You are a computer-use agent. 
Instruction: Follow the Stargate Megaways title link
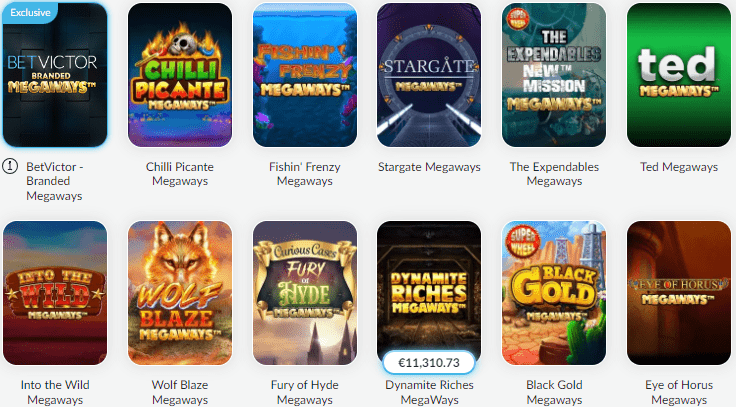(x=429, y=167)
